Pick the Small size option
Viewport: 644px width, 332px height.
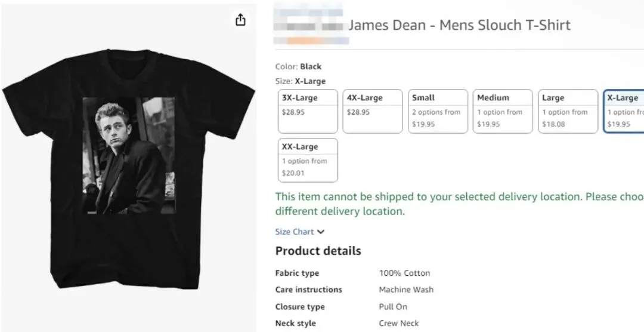[438, 111]
